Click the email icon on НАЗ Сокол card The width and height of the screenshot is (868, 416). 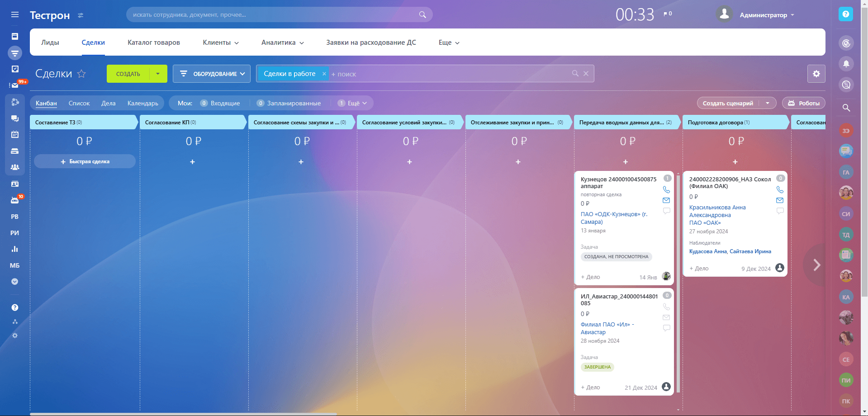pos(780,200)
